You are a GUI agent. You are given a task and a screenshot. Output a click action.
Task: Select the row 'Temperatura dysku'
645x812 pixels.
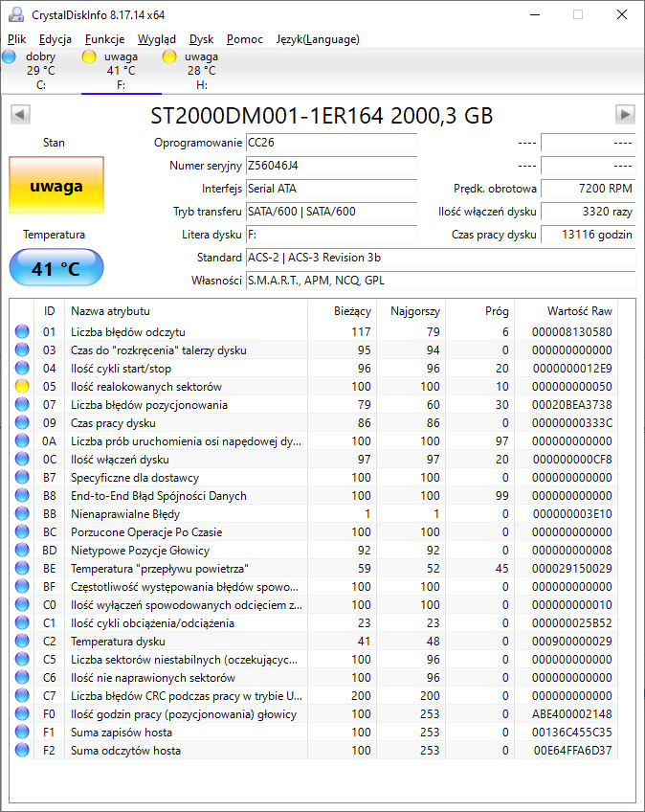314,642
